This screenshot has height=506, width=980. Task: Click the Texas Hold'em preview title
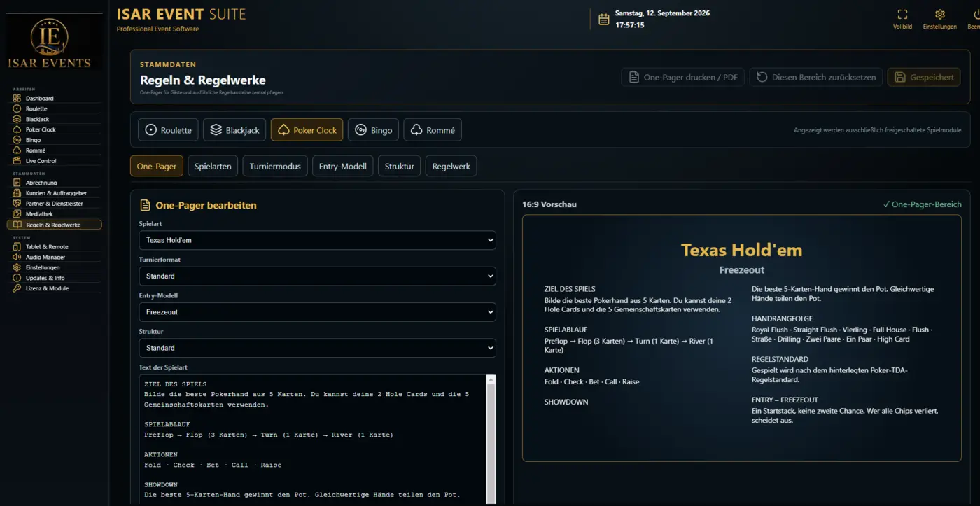coord(741,250)
